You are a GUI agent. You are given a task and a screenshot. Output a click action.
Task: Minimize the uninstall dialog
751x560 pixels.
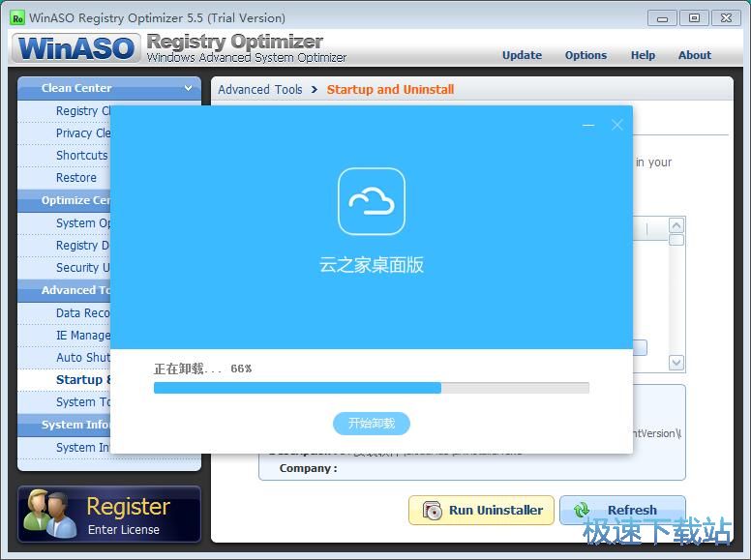pos(588,126)
